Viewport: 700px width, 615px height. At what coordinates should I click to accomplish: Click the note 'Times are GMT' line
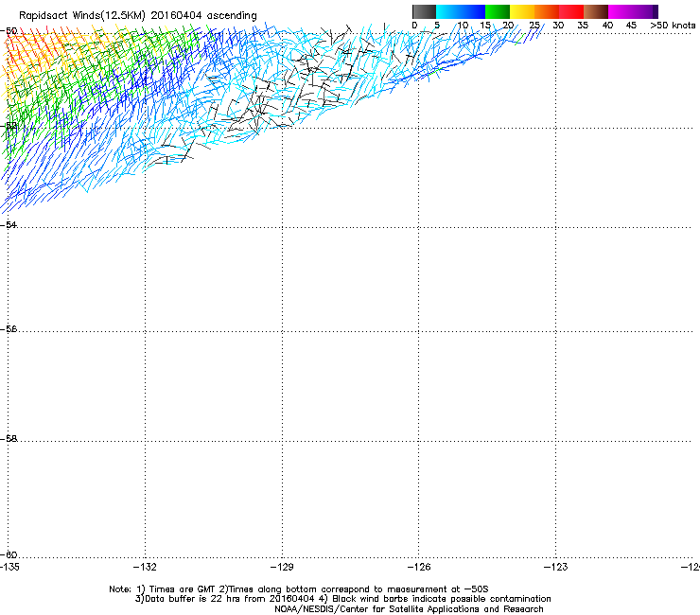(x=299, y=589)
